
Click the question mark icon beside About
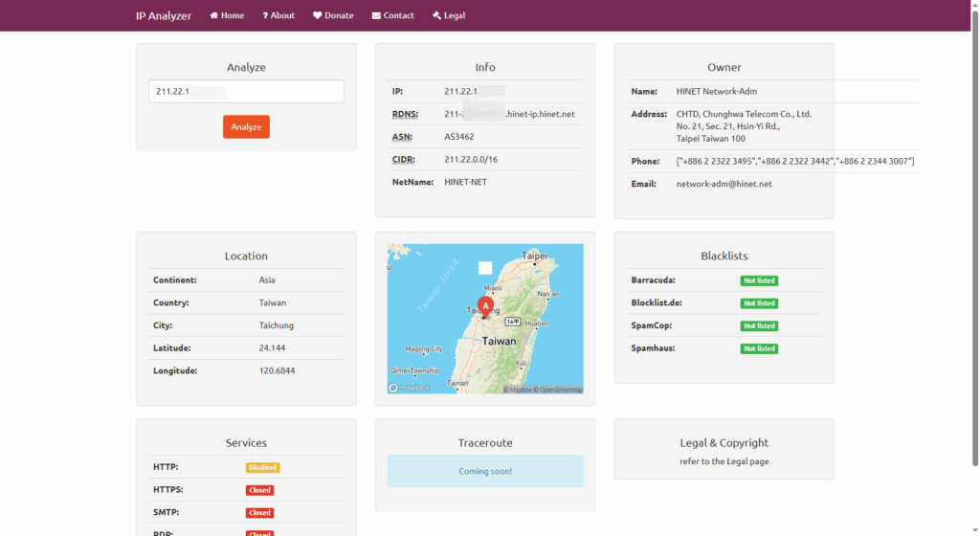click(x=265, y=15)
